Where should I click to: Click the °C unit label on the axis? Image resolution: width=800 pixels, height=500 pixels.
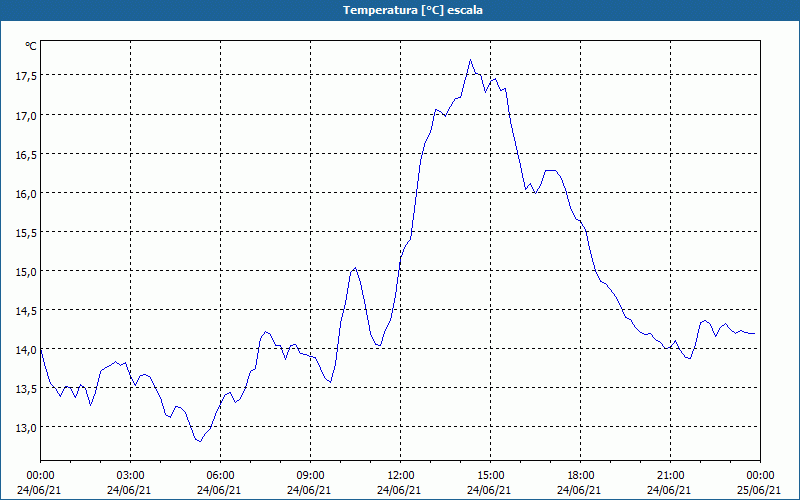[x=31, y=46]
